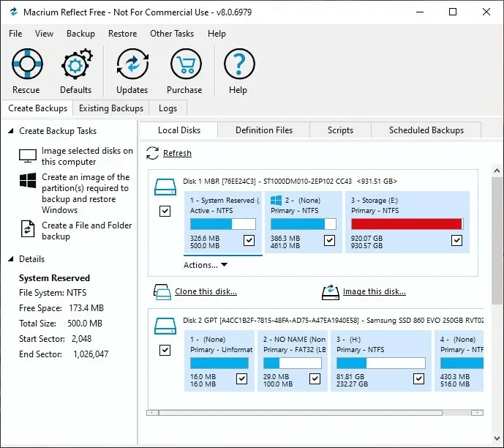Open the View menu
The height and width of the screenshot is (448, 504).
point(44,34)
